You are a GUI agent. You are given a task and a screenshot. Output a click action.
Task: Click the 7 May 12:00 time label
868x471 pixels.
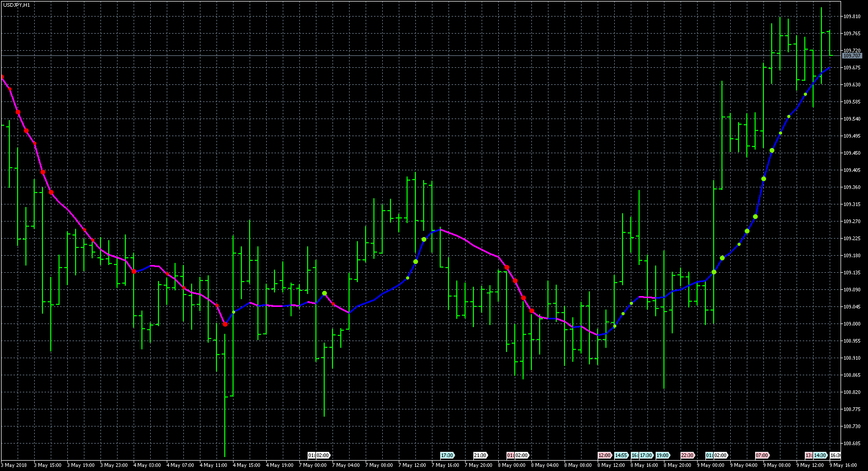tap(413, 465)
